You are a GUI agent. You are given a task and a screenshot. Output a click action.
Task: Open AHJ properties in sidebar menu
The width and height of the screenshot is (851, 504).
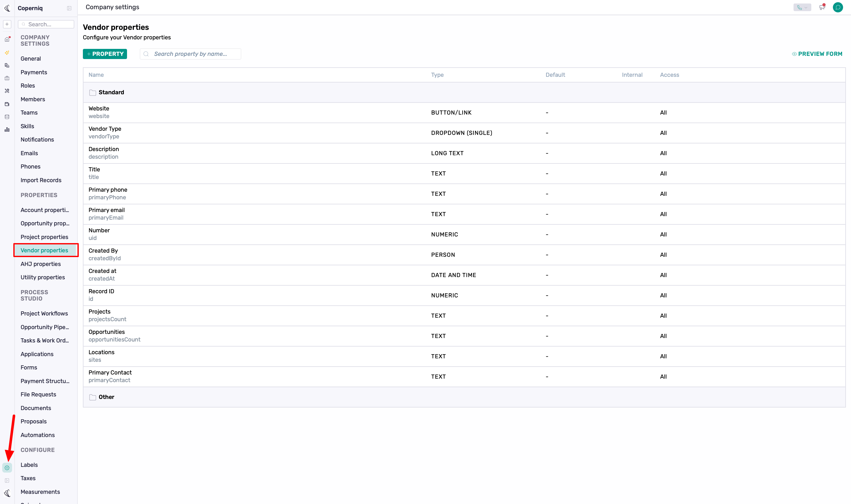tap(40, 264)
